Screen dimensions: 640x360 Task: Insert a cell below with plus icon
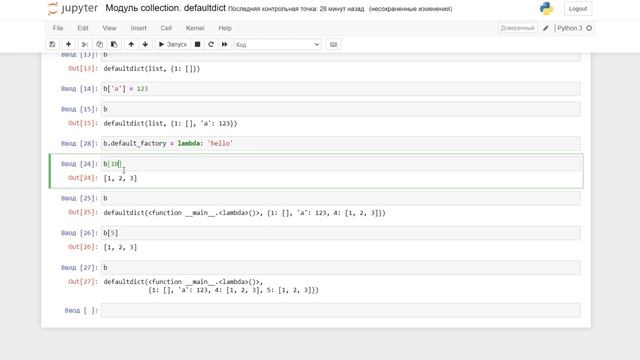tap(68, 44)
